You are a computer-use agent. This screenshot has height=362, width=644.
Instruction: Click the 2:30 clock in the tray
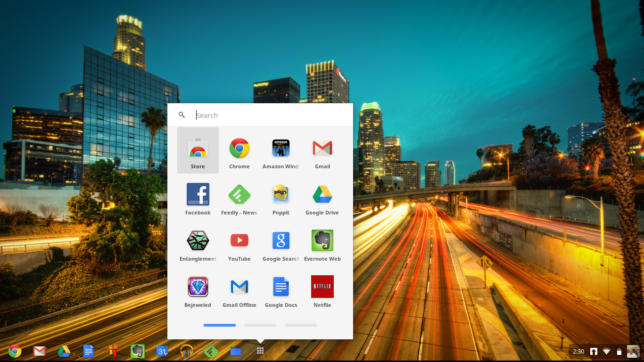coord(578,352)
